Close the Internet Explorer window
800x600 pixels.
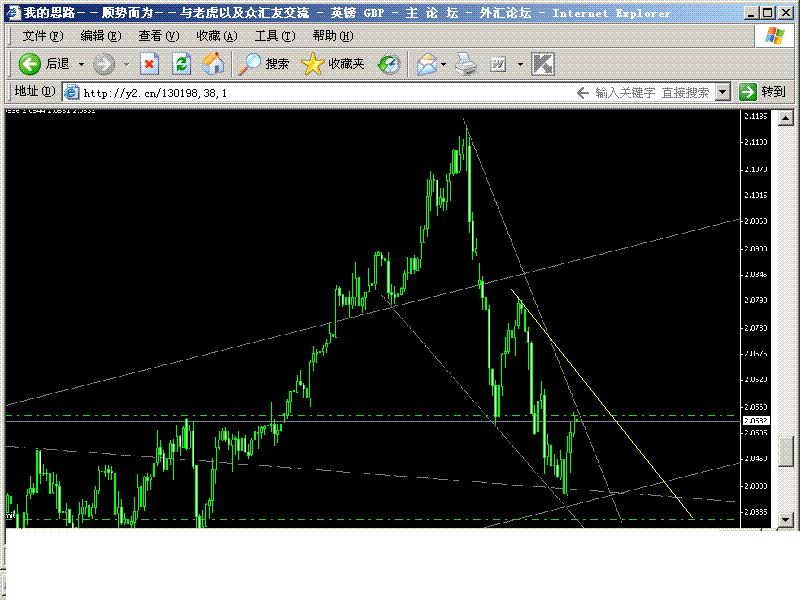point(785,13)
